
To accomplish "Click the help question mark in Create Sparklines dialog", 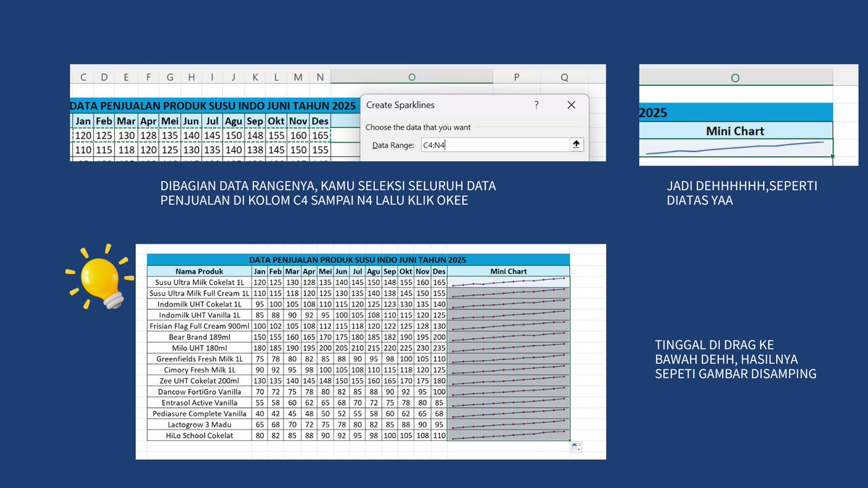I will pos(536,105).
